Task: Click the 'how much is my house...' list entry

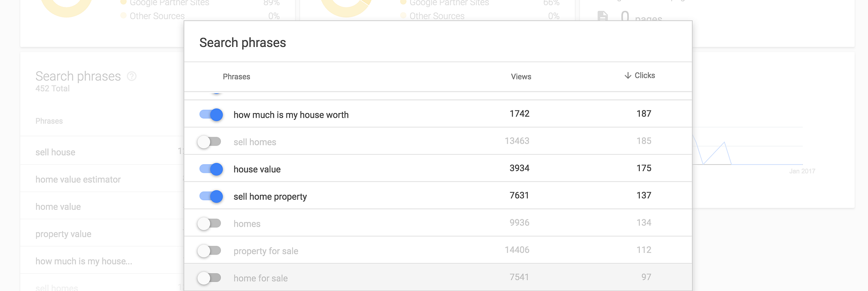Action: 84,261
